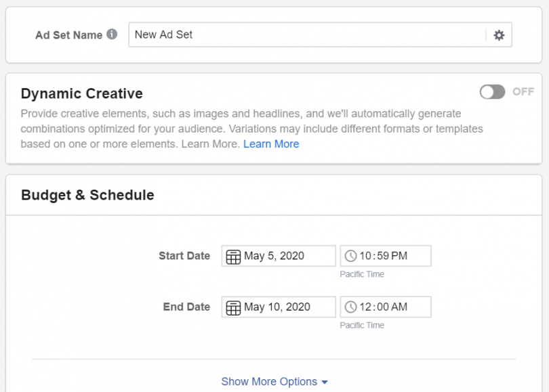Click the 10:59 PM start time field
549x392 pixels.
pos(386,255)
